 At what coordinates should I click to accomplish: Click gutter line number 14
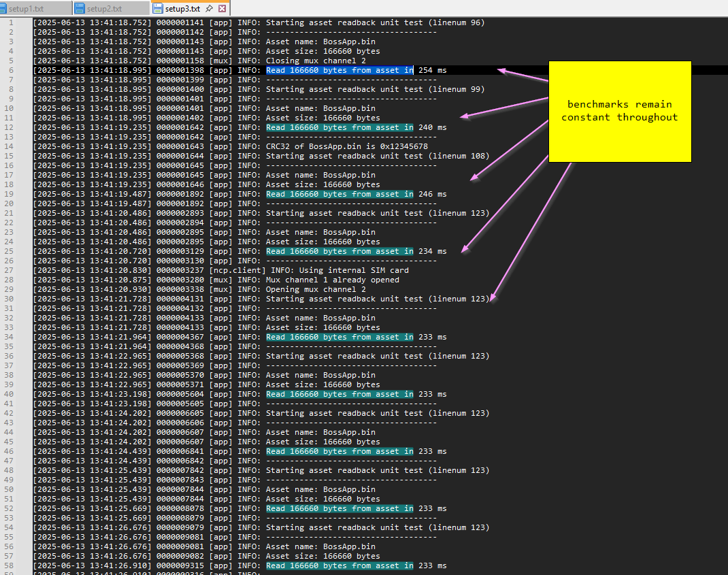pyautogui.click(x=10, y=146)
